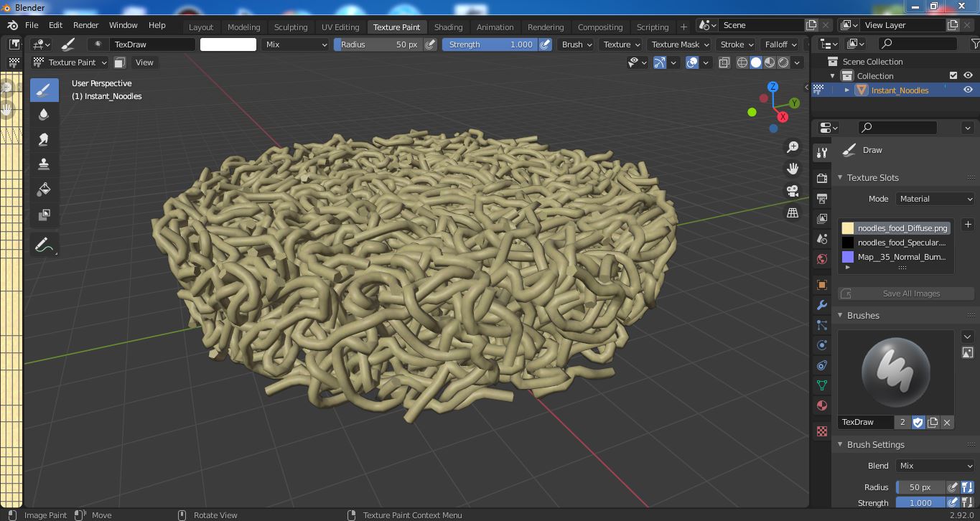Open the Texture properties checker tab
The height and width of the screenshot is (521, 980).
tap(822, 431)
